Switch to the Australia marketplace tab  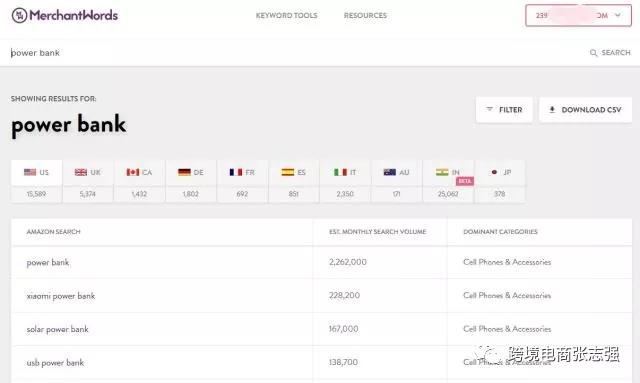point(396,182)
